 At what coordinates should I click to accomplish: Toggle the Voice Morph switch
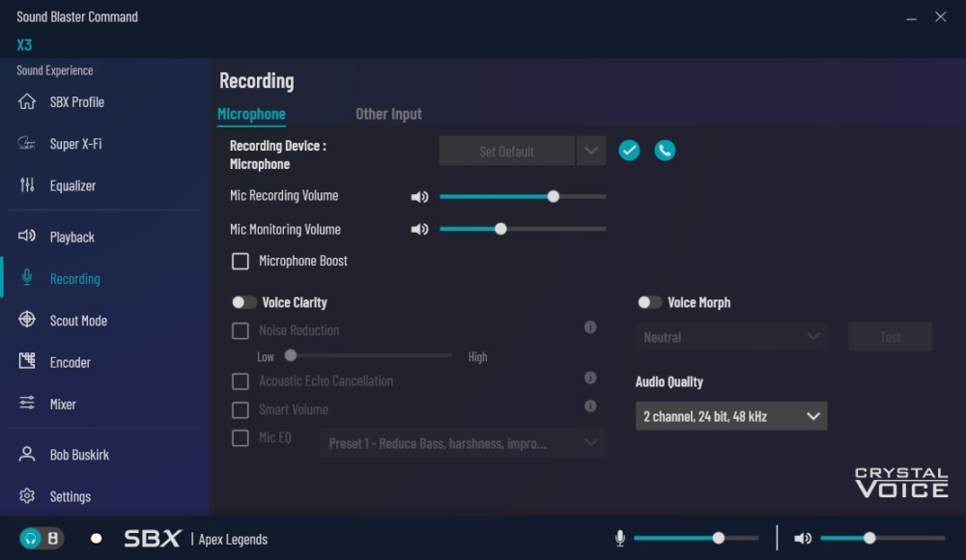coord(649,302)
